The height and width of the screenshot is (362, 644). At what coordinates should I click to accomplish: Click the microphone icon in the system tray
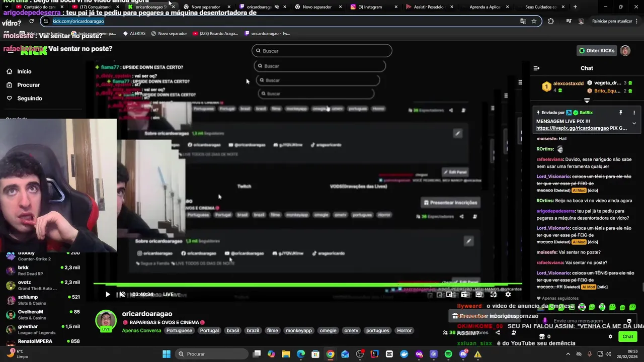[590, 354]
